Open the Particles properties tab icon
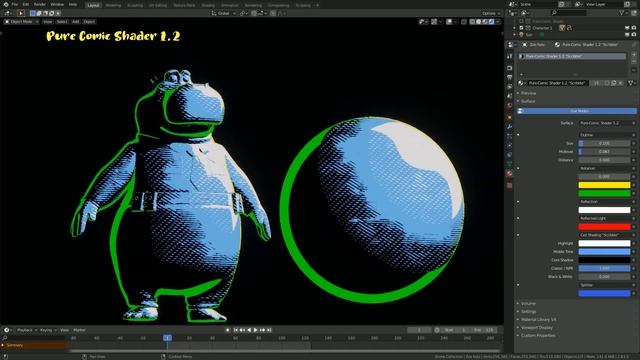This screenshot has width=640, height=360. (x=509, y=136)
